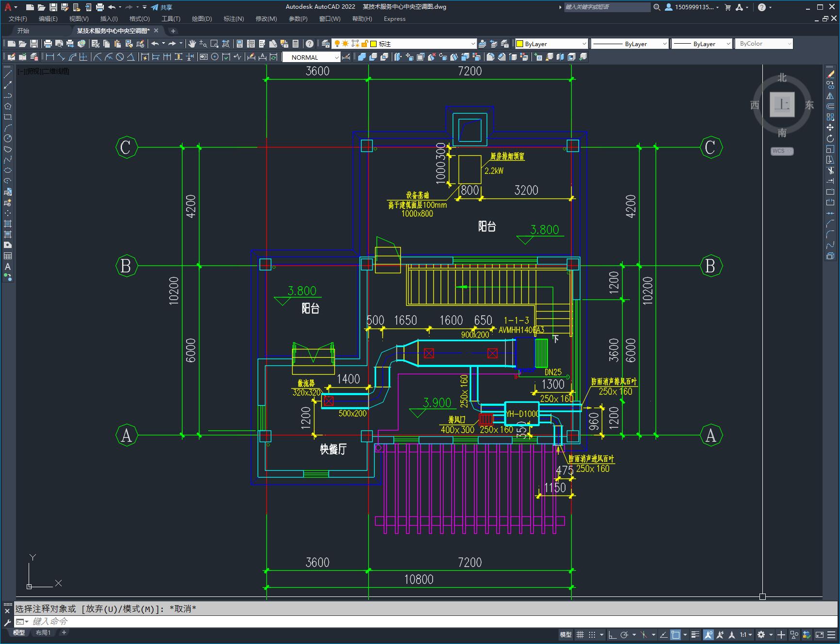
Task: Select the Circle drawing tool
Action: point(8,138)
